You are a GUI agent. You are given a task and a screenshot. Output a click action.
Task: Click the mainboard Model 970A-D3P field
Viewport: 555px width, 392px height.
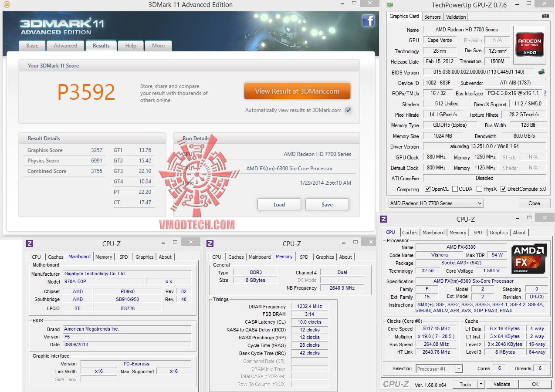104,282
